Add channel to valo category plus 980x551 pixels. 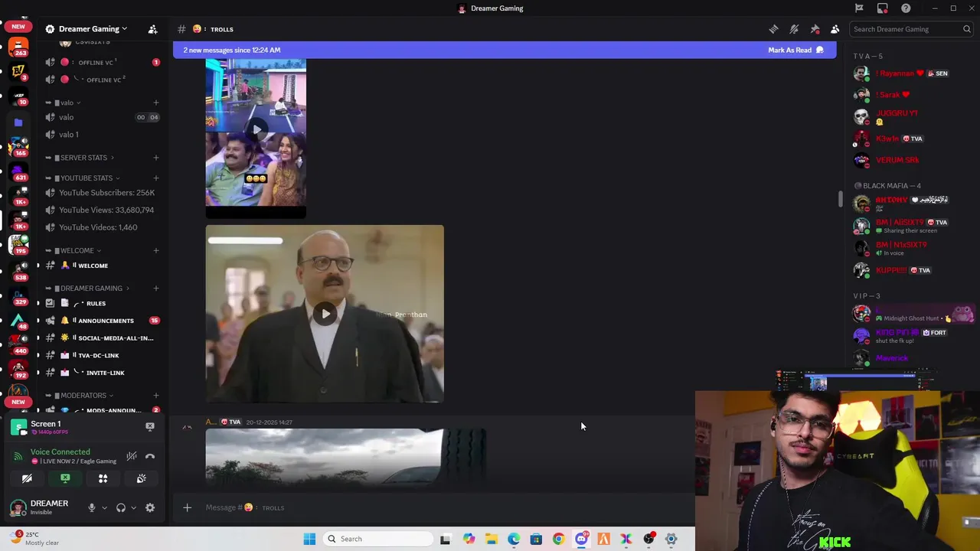pyautogui.click(x=155, y=103)
